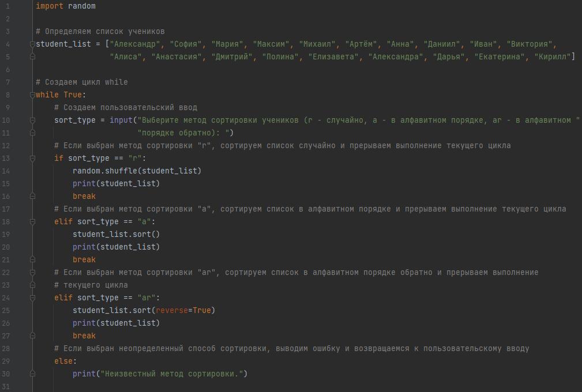
Task: Click the fold end marker beside line 16
Action: (x=32, y=196)
